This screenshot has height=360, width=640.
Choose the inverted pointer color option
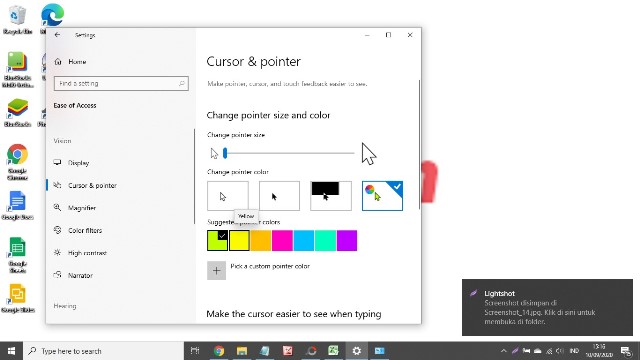click(x=331, y=196)
